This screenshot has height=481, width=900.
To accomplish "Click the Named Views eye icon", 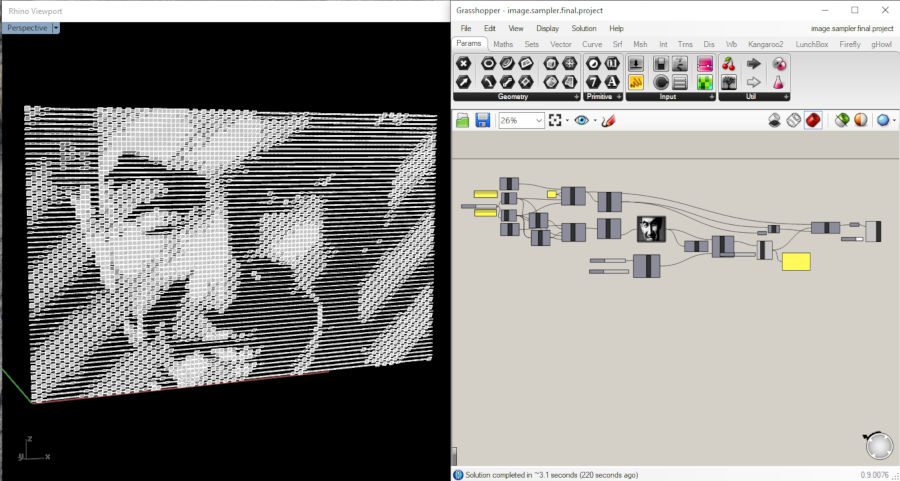I will click(x=582, y=120).
